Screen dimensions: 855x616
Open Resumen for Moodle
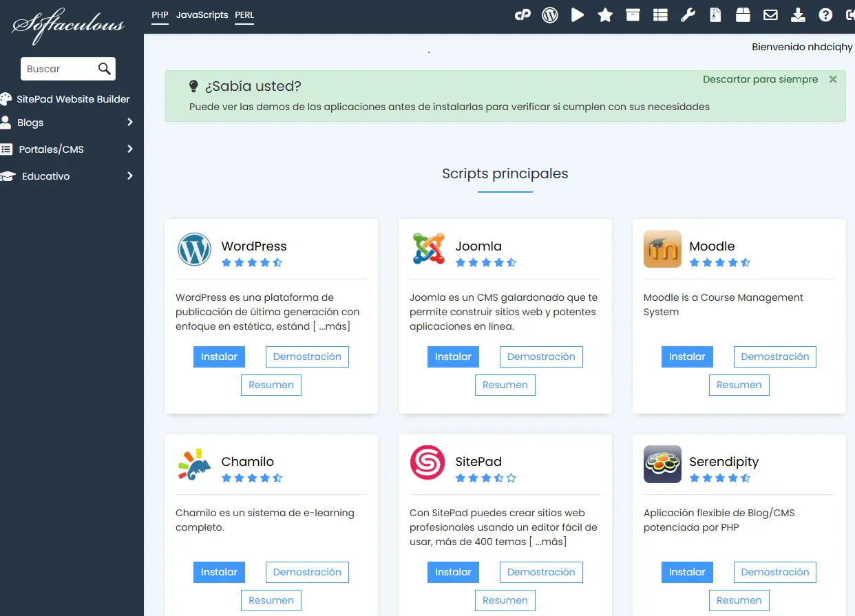coord(739,385)
